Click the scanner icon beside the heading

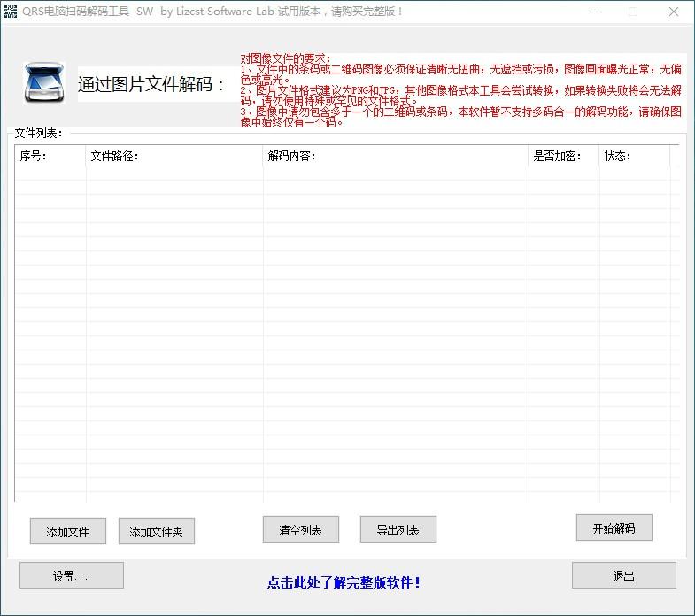pos(43,84)
